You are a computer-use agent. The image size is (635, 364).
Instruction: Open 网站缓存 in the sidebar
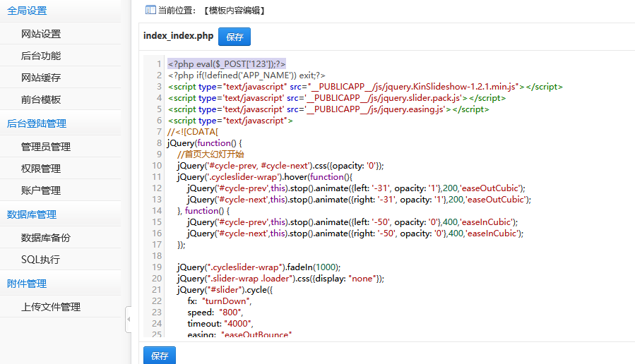pos(41,78)
